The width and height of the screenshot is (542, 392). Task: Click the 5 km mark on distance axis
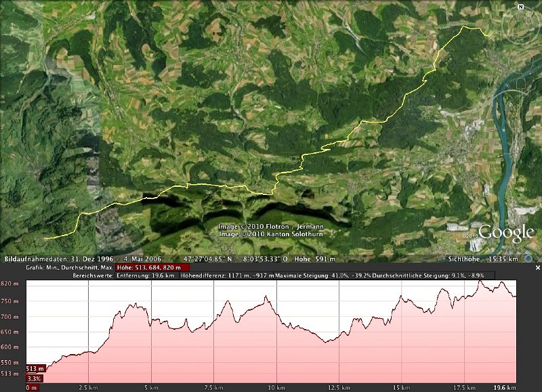151,387
